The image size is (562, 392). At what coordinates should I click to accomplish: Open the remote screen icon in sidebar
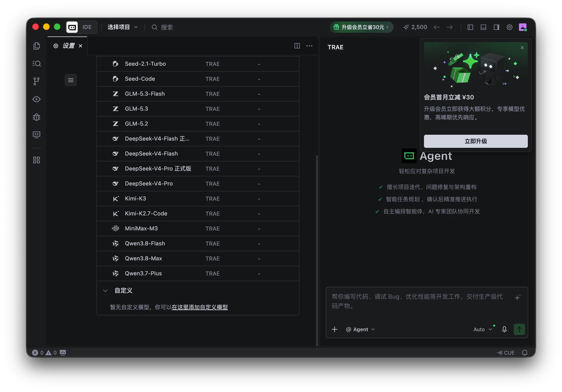[x=36, y=134]
